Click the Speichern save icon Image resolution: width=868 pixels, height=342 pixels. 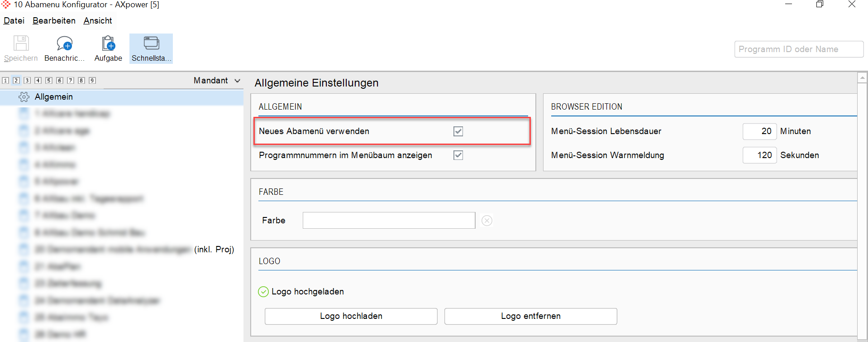21,43
